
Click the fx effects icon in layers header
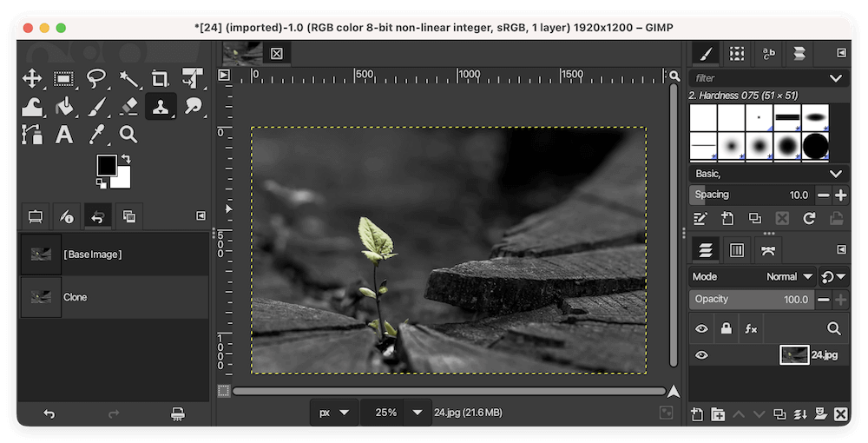click(x=751, y=329)
